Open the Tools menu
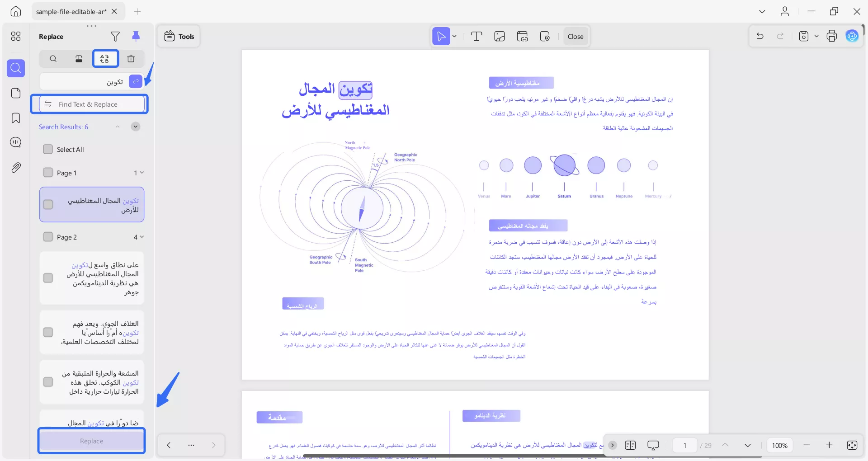Viewport: 868px width, 461px height. point(178,36)
